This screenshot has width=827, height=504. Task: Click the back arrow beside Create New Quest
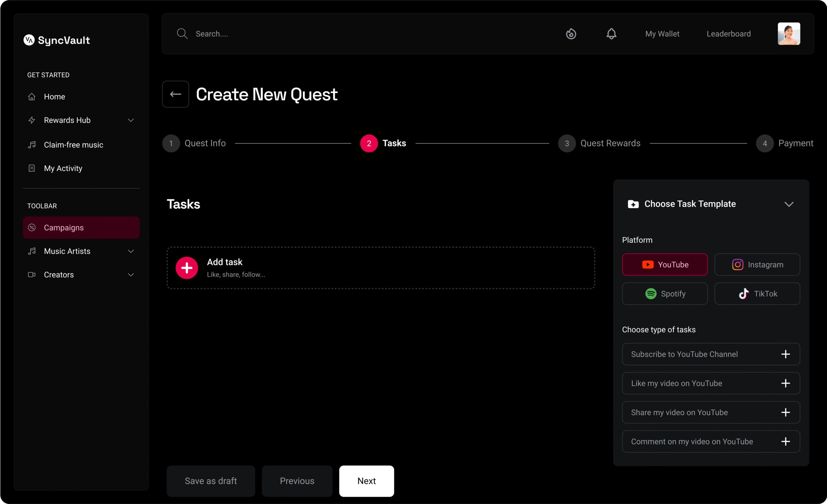175,94
